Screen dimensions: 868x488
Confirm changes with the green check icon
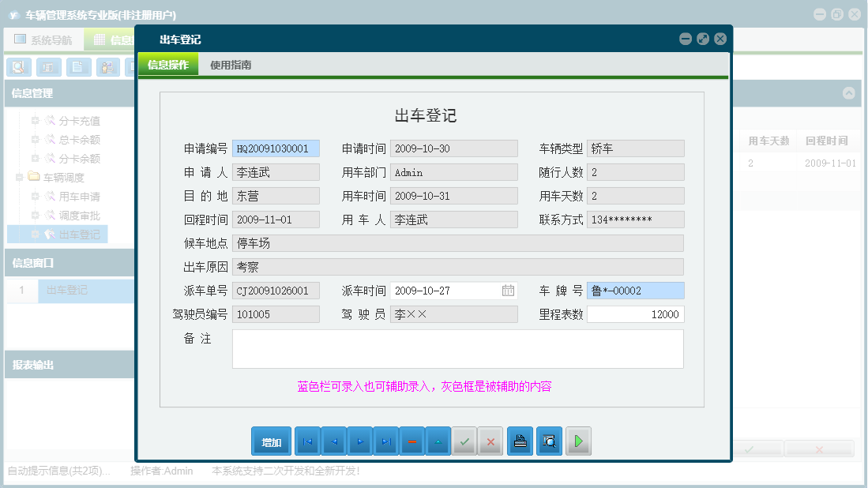pyautogui.click(x=464, y=441)
